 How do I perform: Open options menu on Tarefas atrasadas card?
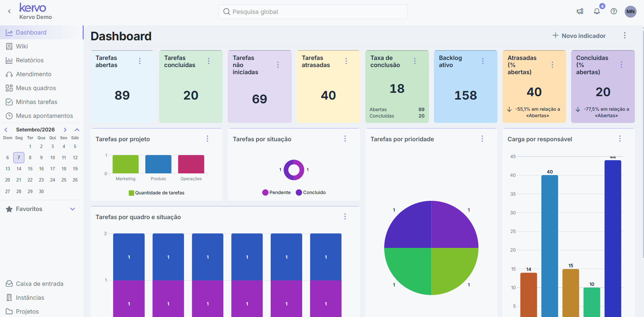346,61
